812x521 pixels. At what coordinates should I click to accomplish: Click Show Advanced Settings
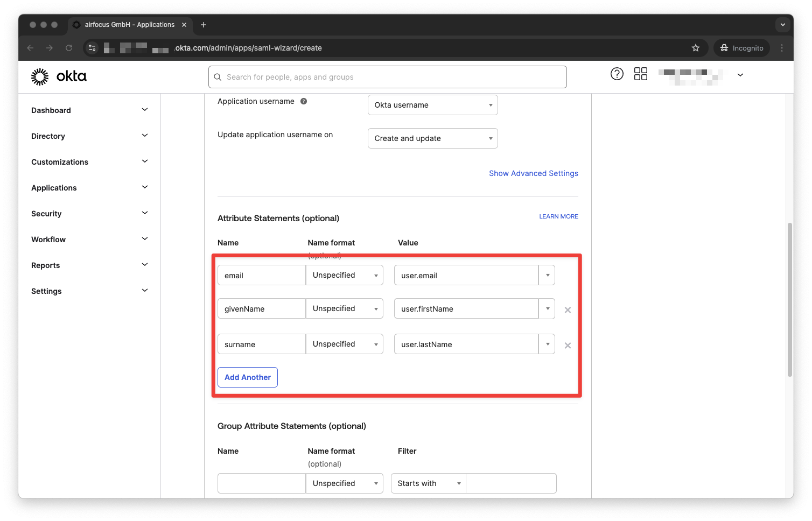533,173
